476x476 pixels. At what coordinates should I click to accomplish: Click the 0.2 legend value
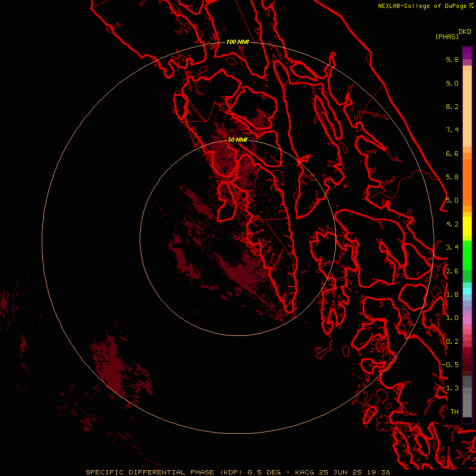(452, 342)
